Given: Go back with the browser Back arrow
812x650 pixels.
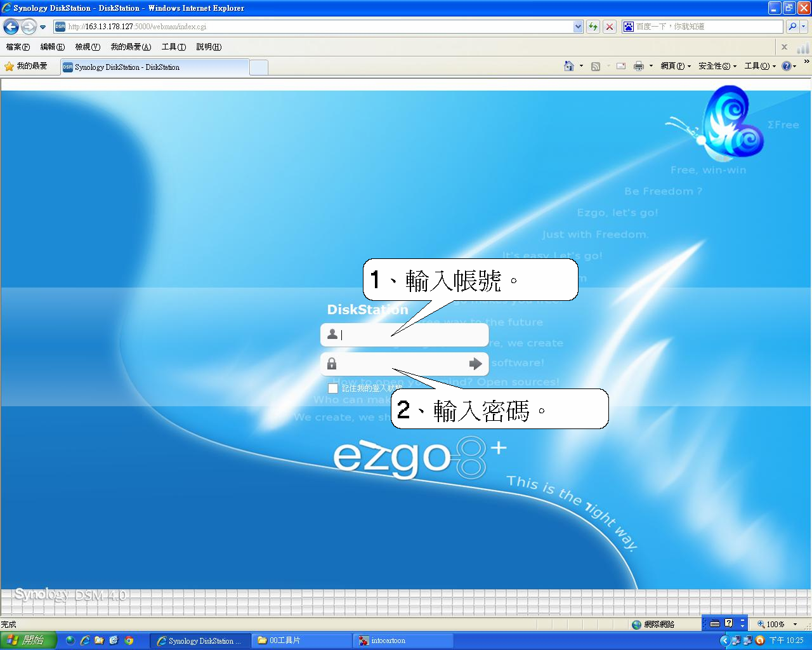Looking at the screenshot, I should [x=11, y=27].
